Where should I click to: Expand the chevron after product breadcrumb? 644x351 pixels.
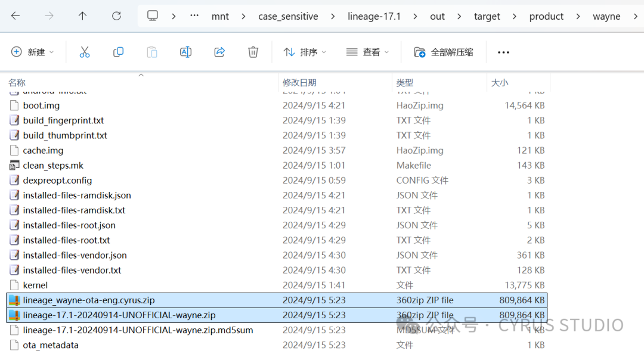(578, 17)
